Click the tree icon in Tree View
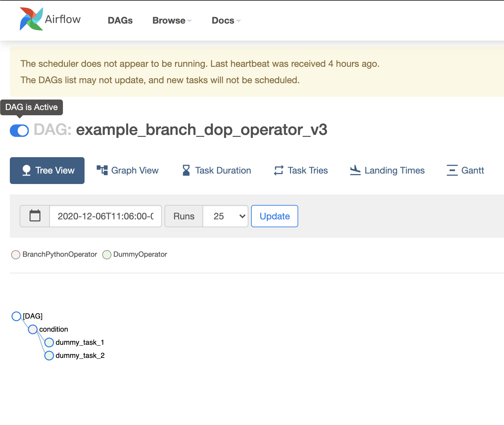 coord(27,170)
